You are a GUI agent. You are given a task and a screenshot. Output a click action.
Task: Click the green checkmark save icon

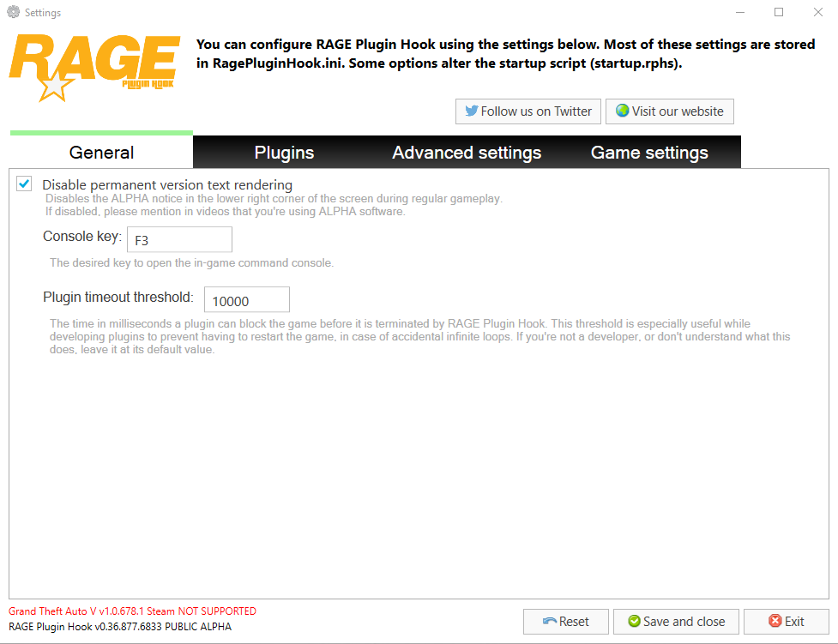[x=635, y=621]
